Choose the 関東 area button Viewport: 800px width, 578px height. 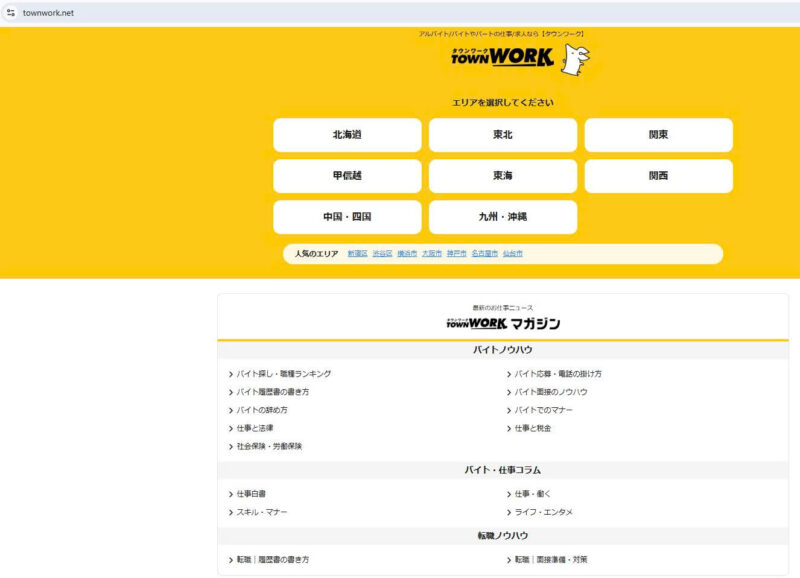click(x=659, y=135)
